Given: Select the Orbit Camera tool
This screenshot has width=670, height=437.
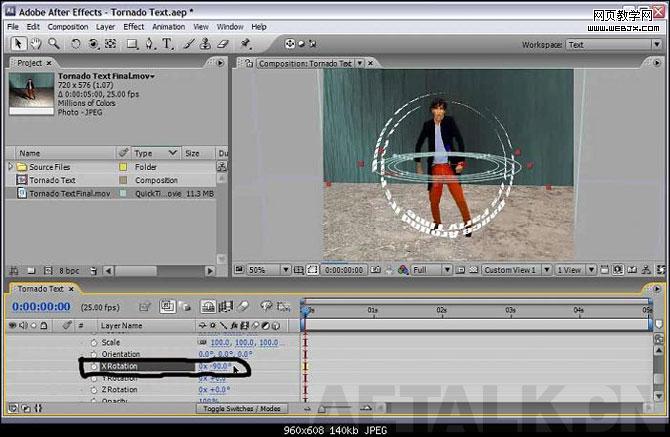Looking at the screenshot, I should pyautogui.click(x=93, y=44).
